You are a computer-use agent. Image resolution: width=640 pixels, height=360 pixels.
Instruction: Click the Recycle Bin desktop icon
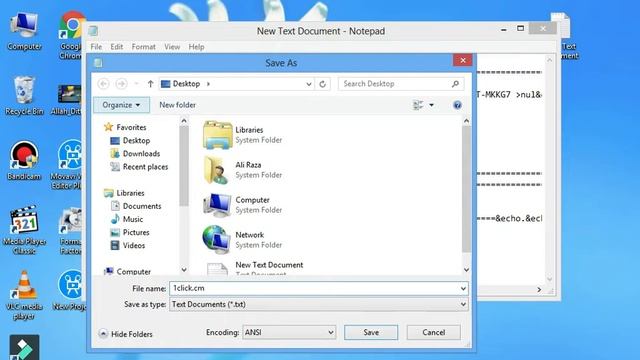pos(24,96)
